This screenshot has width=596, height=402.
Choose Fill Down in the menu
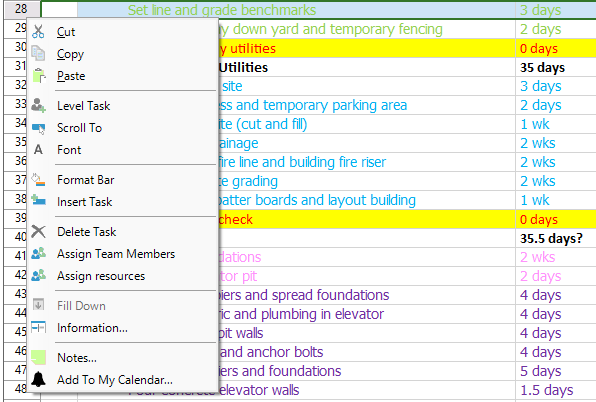coord(81,306)
